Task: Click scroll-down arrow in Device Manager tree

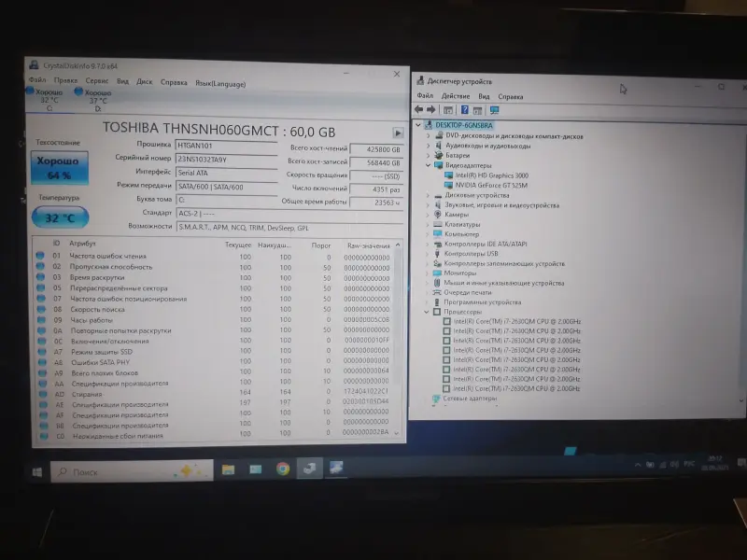Action: 741,400
